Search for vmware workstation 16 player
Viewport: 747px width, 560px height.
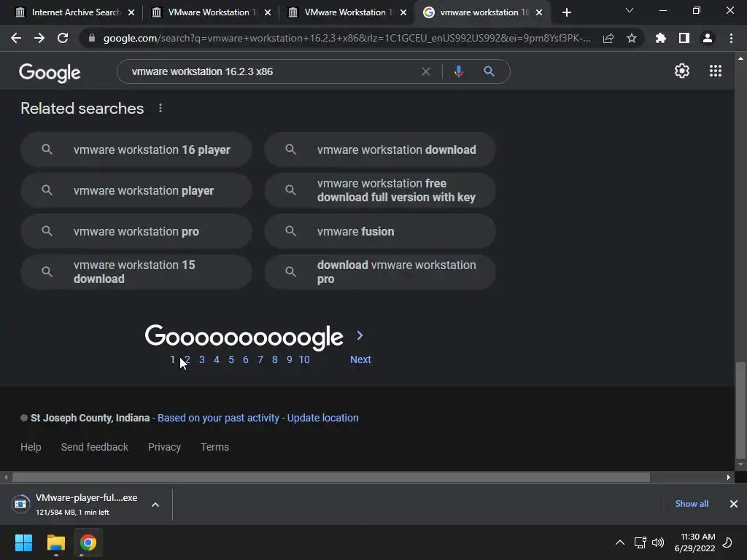tap(136, 149)
